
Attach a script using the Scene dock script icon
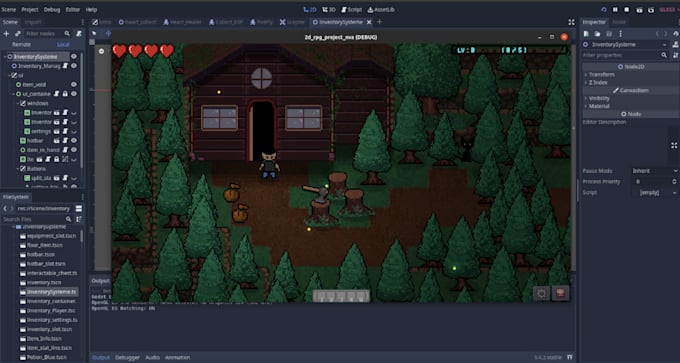pos(78,33)
